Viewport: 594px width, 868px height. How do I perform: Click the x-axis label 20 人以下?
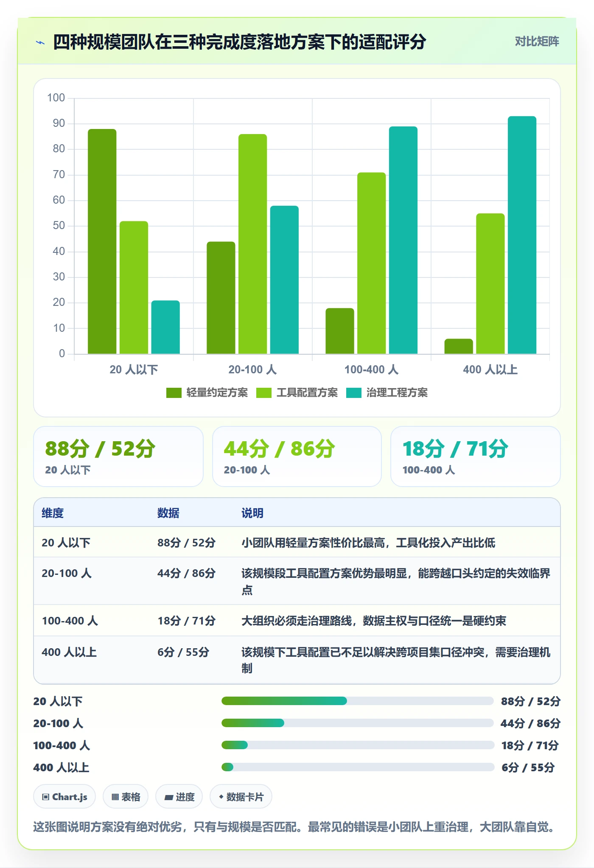(x=134, y=370)
